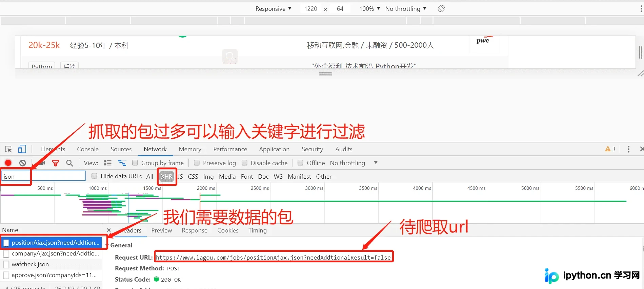
Task: Select positionAjax.json request row
Action: (x=51, y=242)
